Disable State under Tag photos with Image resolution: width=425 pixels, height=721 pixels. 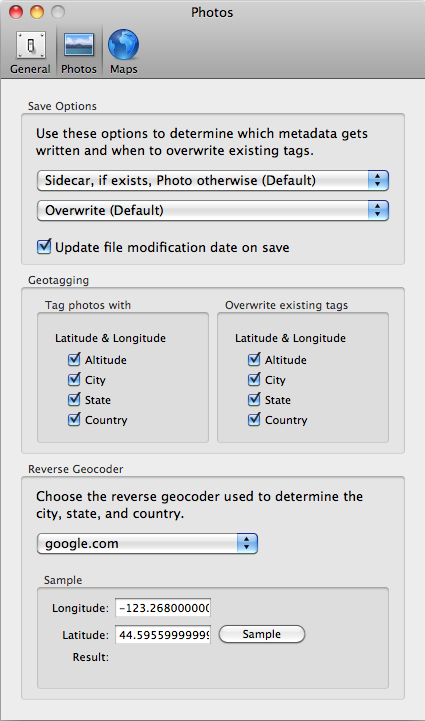click(74, 400)
